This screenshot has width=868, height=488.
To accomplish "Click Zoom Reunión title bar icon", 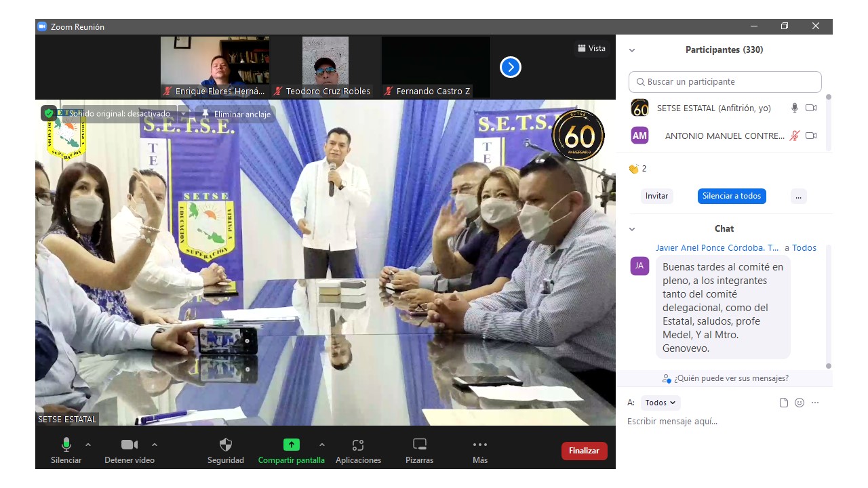I will (42, 26).
